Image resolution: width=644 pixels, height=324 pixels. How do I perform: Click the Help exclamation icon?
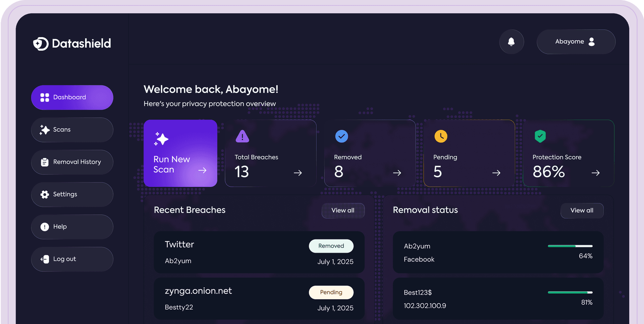click(44, 226)
